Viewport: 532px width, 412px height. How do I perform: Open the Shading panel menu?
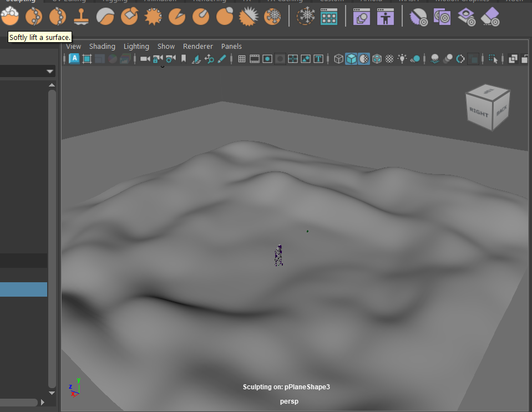(x=102, y=47)
